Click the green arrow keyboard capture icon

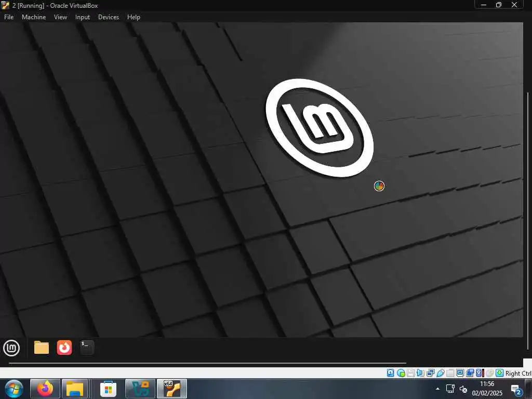499,373
